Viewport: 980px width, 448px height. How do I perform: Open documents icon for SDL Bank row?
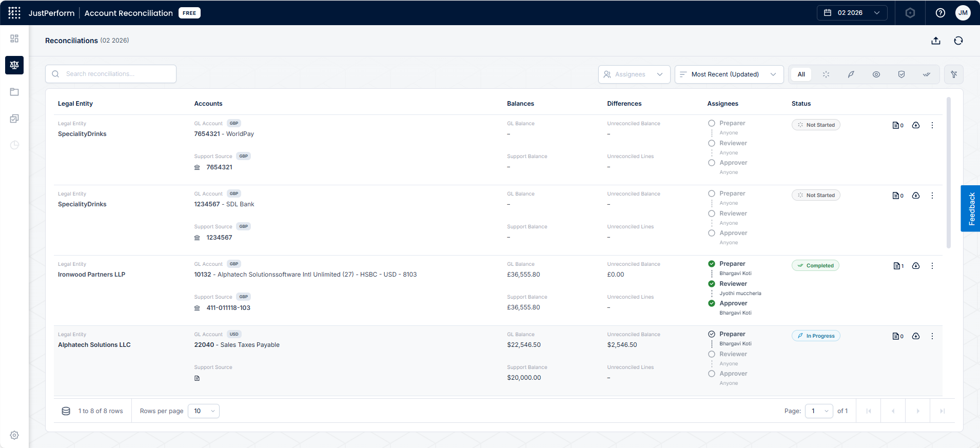pos(898,196)
